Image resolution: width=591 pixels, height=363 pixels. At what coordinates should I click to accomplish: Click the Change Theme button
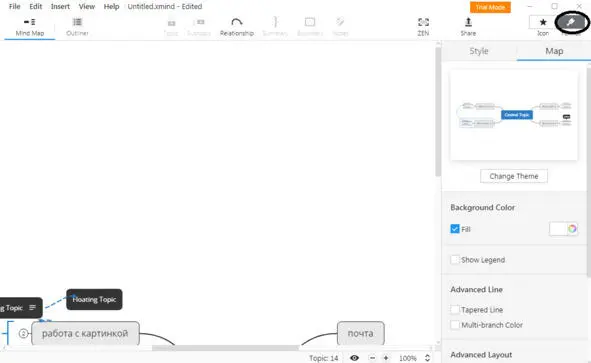click(514, 176)
